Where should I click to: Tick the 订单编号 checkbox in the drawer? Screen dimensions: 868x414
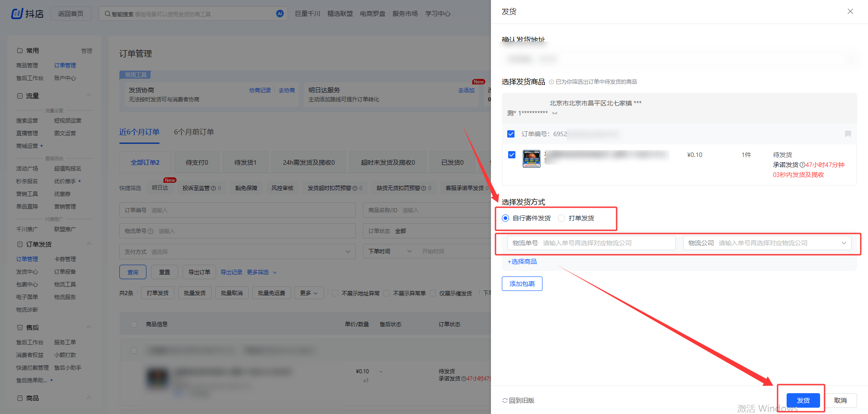coord(511,134)
